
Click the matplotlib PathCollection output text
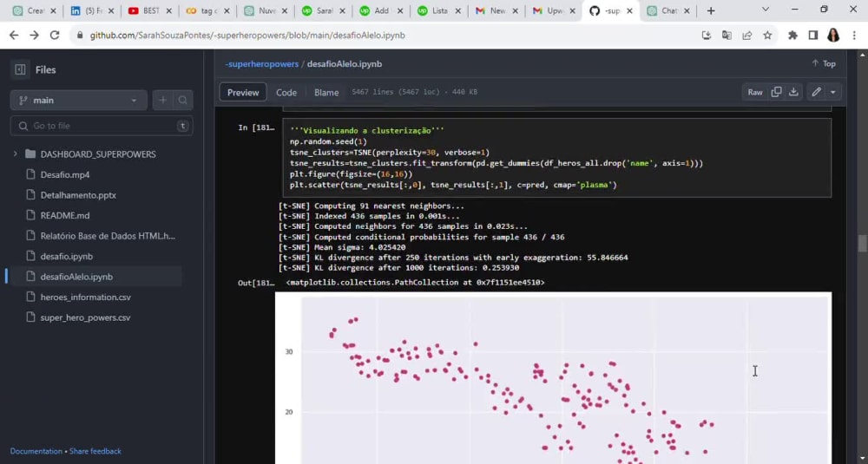pos(415,283)
